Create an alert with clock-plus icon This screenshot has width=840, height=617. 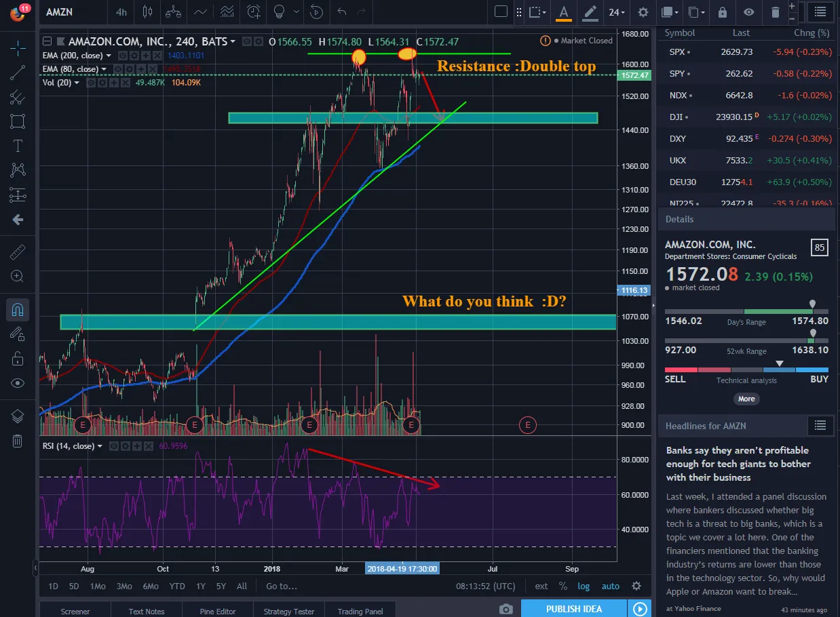(254, 12)
